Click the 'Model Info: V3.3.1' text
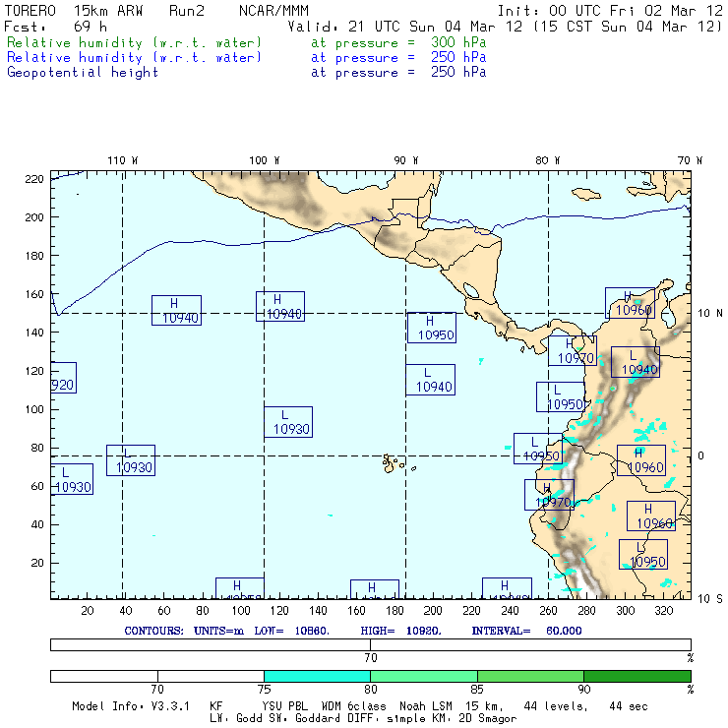The width and height of the screenshot is (728, 728). pos(131,706)
